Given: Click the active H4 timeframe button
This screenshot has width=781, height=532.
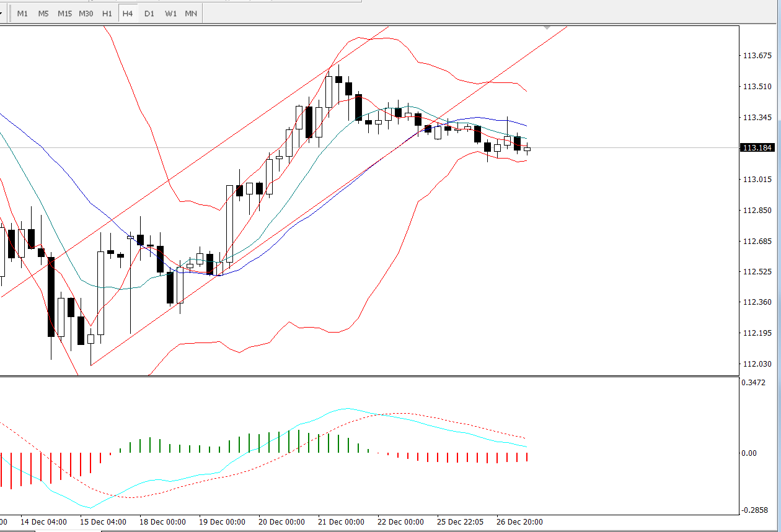Looking at the screenshot, I should pyautogui.click(x=128, y=13).
